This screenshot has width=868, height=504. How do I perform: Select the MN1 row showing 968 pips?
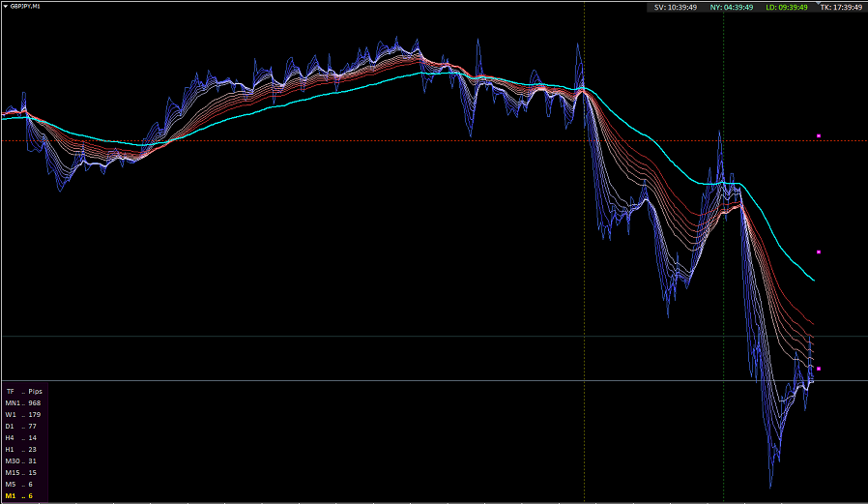[23, 402]
